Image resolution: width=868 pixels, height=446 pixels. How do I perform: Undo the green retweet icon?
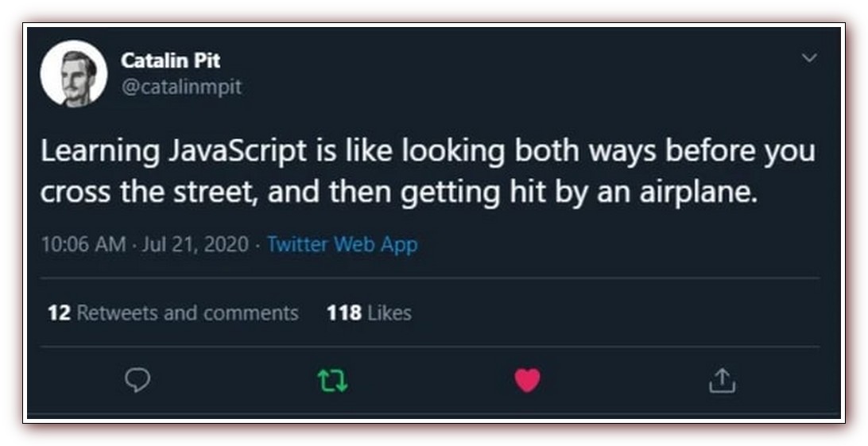click(x=331, y=382)
